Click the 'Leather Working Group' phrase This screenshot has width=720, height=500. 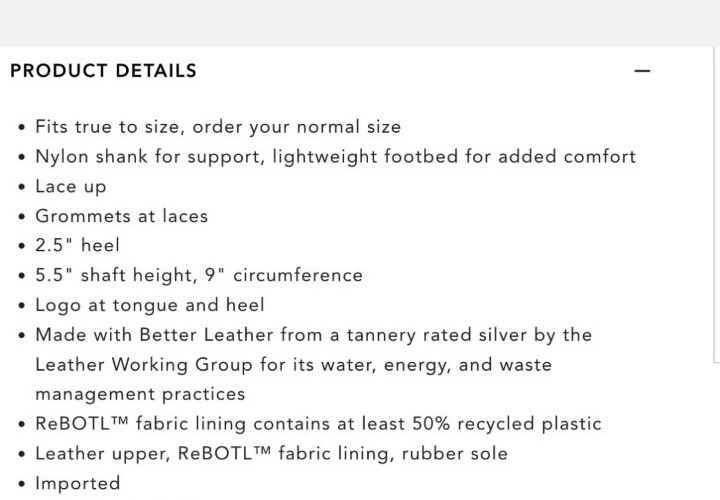(x=144, y=365)
